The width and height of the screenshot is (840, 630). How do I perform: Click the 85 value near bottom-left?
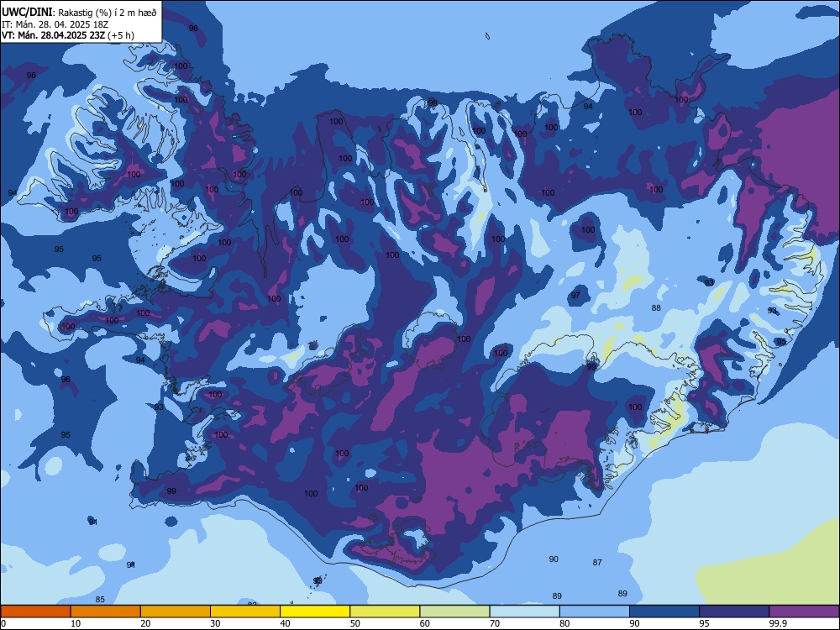[x=100, y=600]
